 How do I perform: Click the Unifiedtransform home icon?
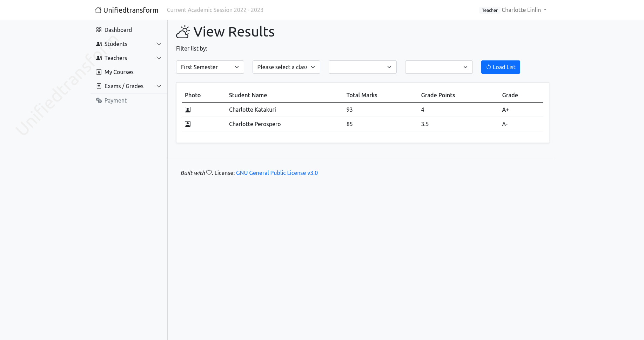click(x=98, y=10)
